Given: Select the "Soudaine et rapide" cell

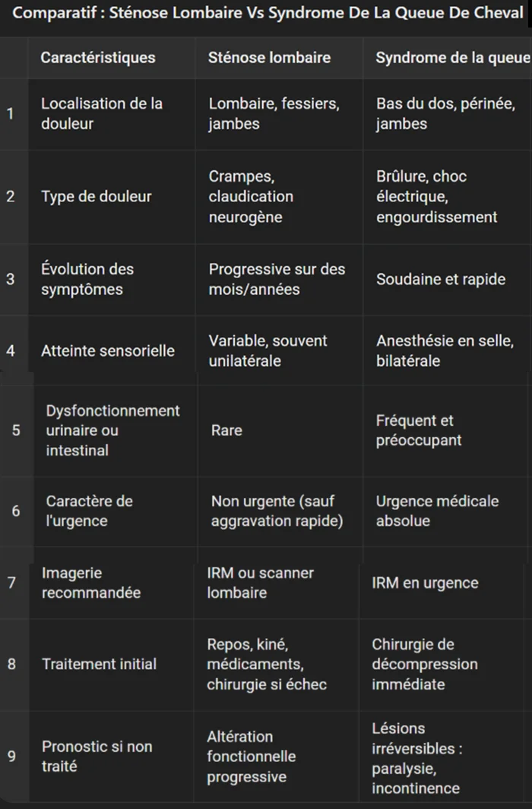Looking at the screenshot, I should [441, 279].
